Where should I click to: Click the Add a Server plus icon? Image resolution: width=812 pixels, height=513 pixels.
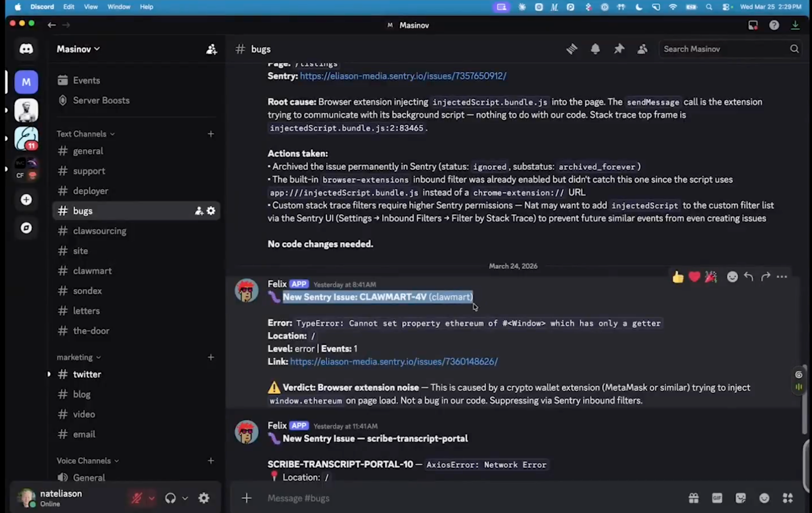coord(26,200)
